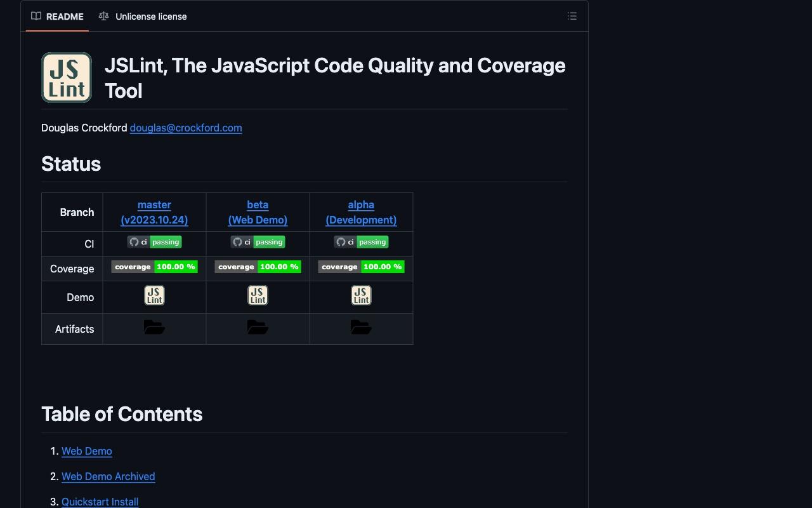Click the Table of Contents heading

122,414
